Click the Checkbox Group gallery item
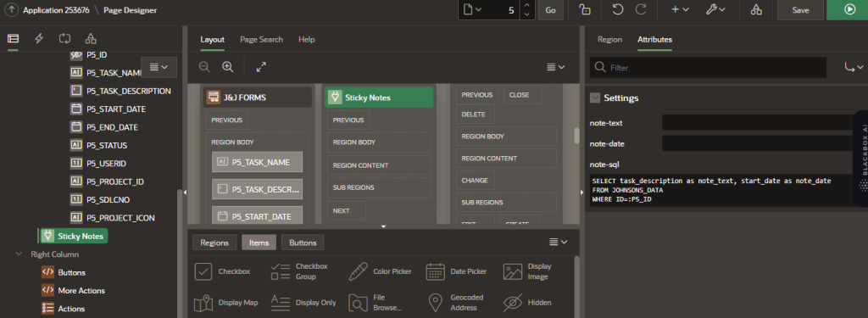Screen dimensions: 868x318 coord(299,271)
